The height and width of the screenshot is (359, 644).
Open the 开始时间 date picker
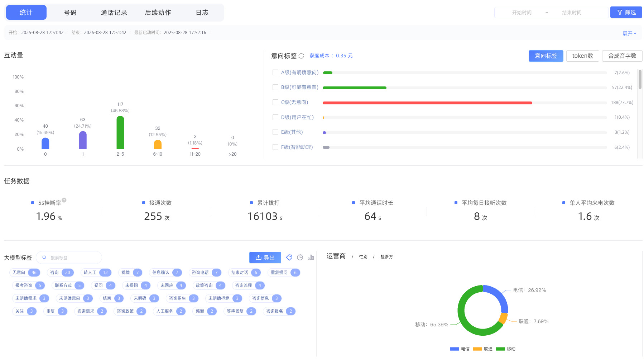(x=522, y=13)
